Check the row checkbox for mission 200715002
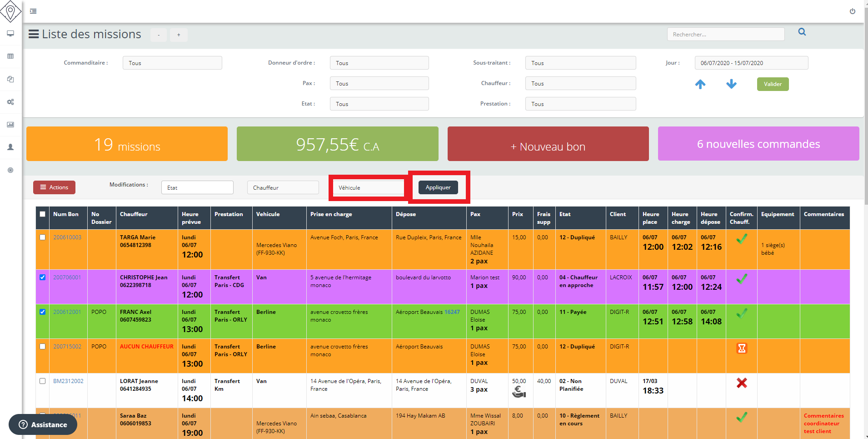 point(42,346)
